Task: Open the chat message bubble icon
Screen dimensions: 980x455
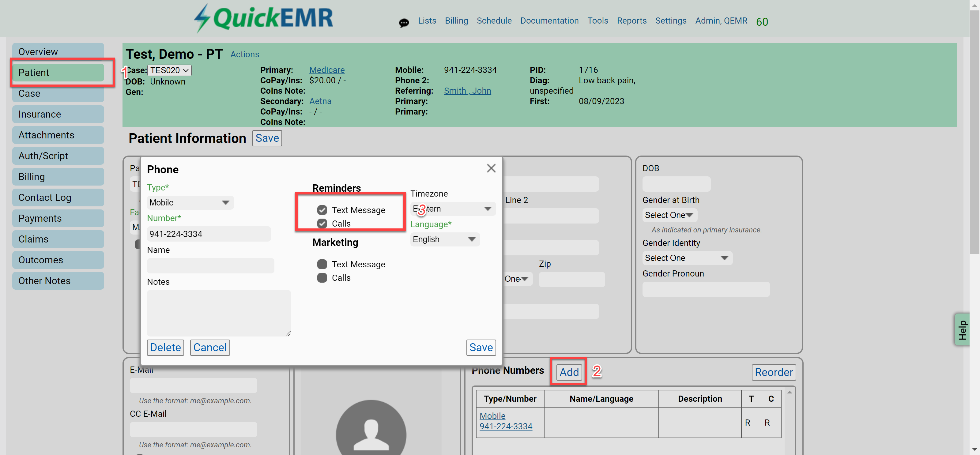Action: [404, 23]
